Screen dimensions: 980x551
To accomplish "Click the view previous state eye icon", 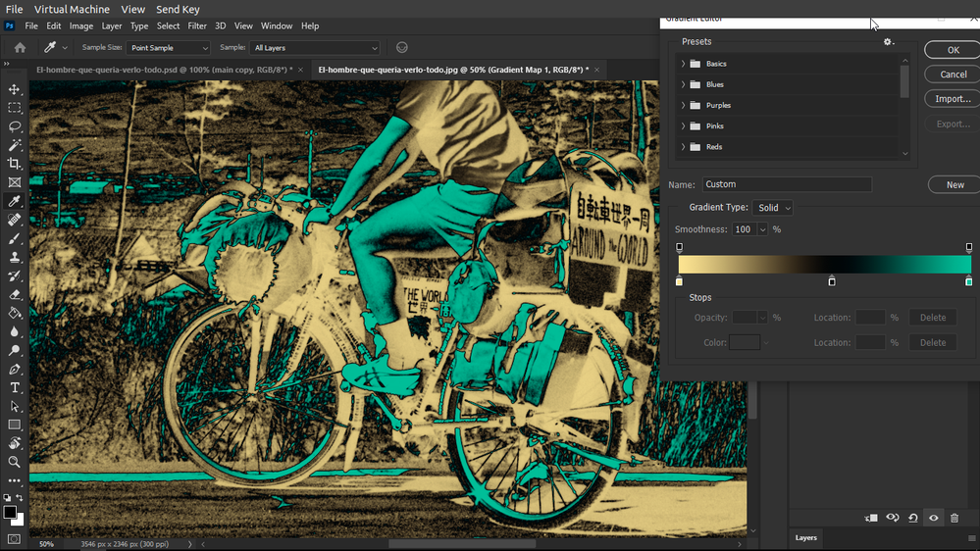I will point(893,518).
